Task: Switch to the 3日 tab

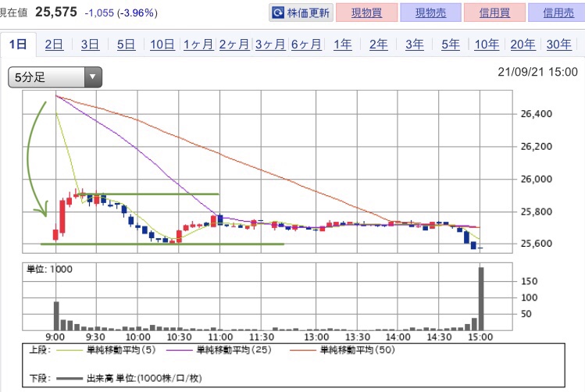Action: (90, 45)
